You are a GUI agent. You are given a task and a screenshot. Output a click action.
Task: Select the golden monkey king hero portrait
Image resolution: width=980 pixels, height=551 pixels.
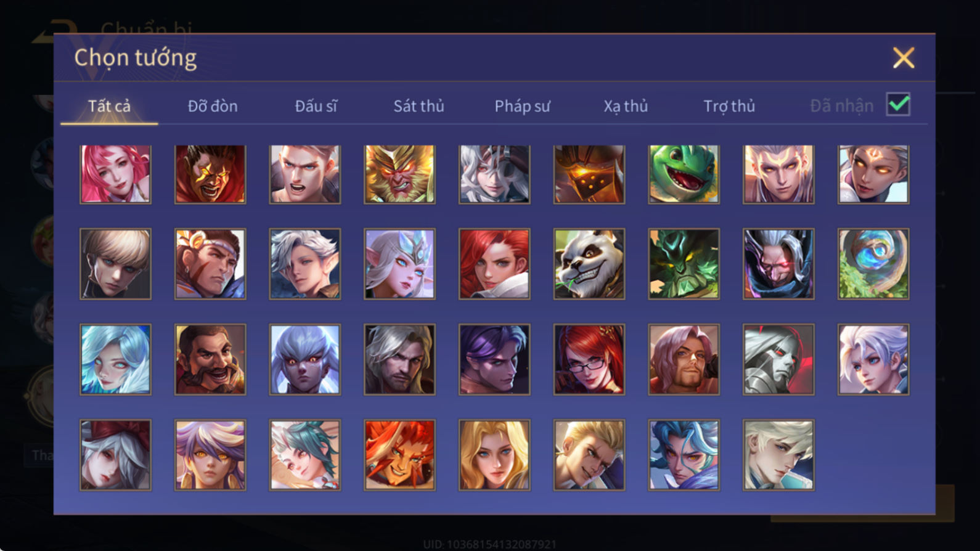tap(399, 174)
